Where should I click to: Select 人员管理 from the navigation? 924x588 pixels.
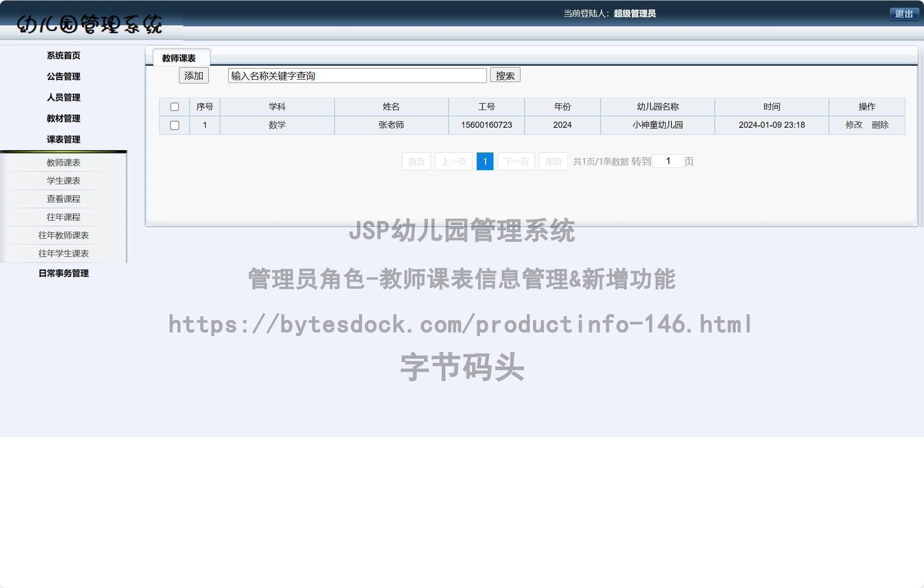tap(63, 98)
